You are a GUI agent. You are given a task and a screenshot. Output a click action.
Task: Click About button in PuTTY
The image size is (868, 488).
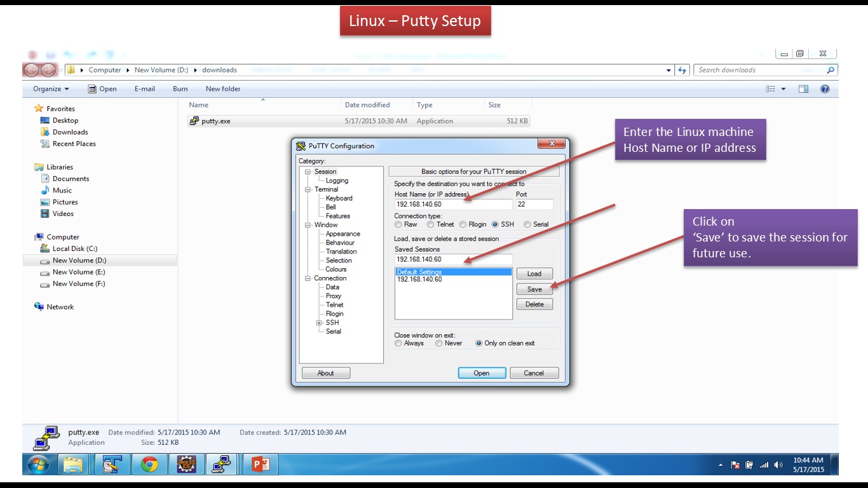click(x=326, y=373)
